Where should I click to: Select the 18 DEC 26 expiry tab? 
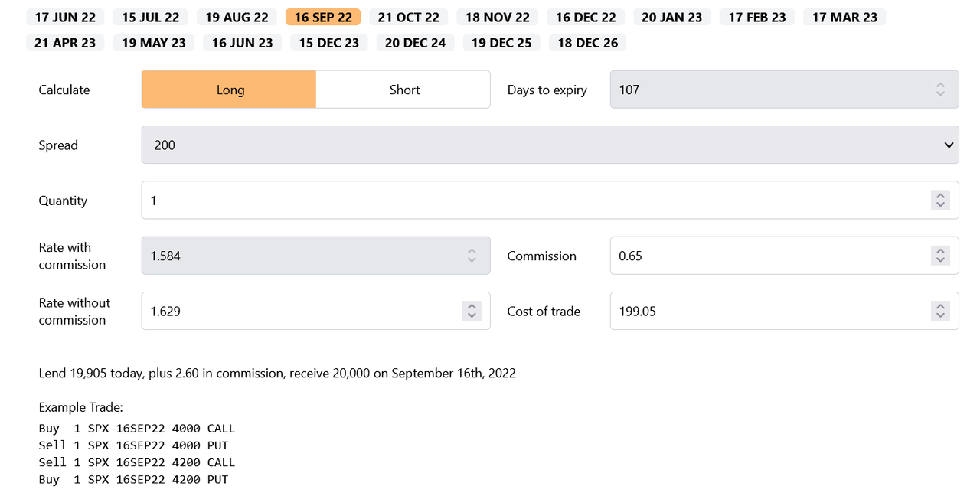tap(587, 43)
